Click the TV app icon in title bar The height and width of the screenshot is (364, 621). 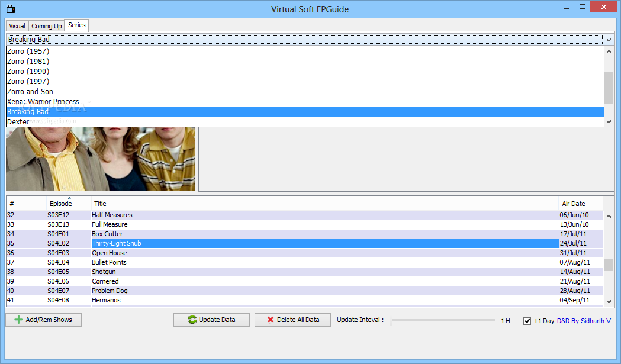(x=11, y=9)
